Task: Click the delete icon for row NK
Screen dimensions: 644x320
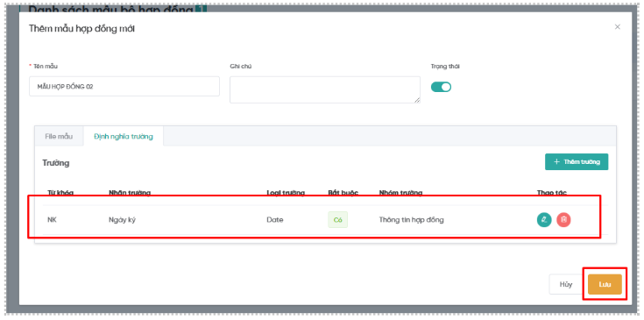Action: [x=563, y=220]
